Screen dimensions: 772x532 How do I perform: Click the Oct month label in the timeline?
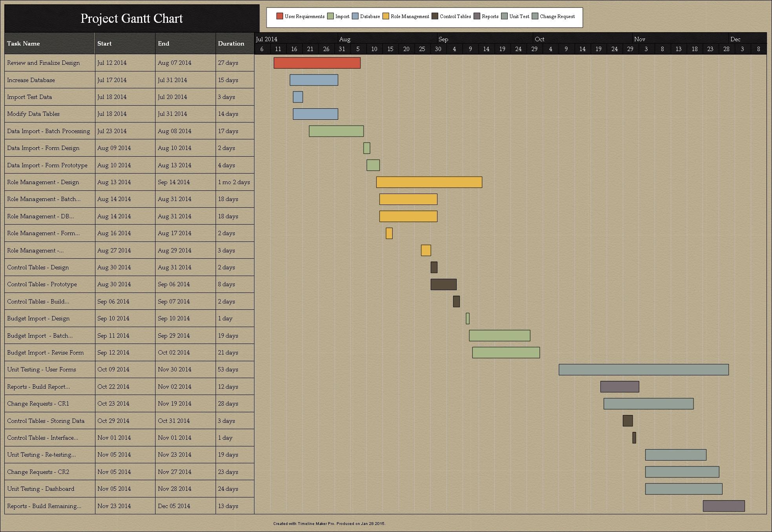(x=540, y=39)
